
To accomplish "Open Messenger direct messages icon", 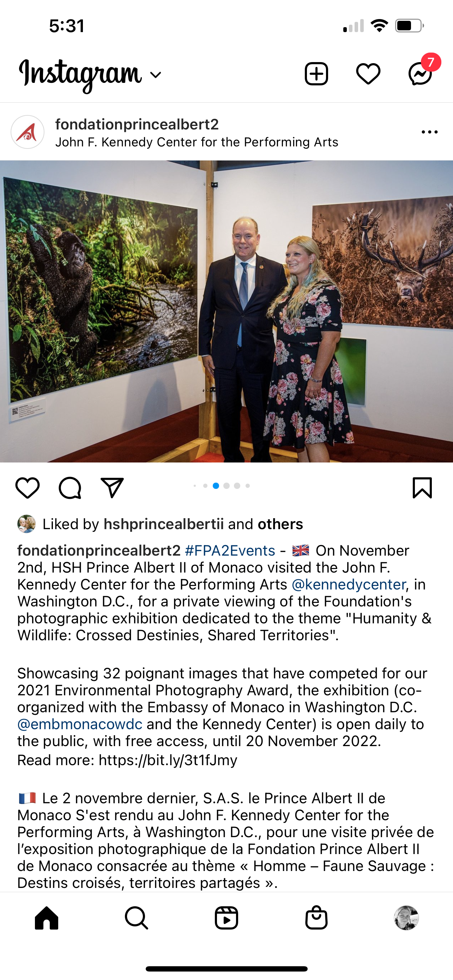I will click(x=420, y=73).
